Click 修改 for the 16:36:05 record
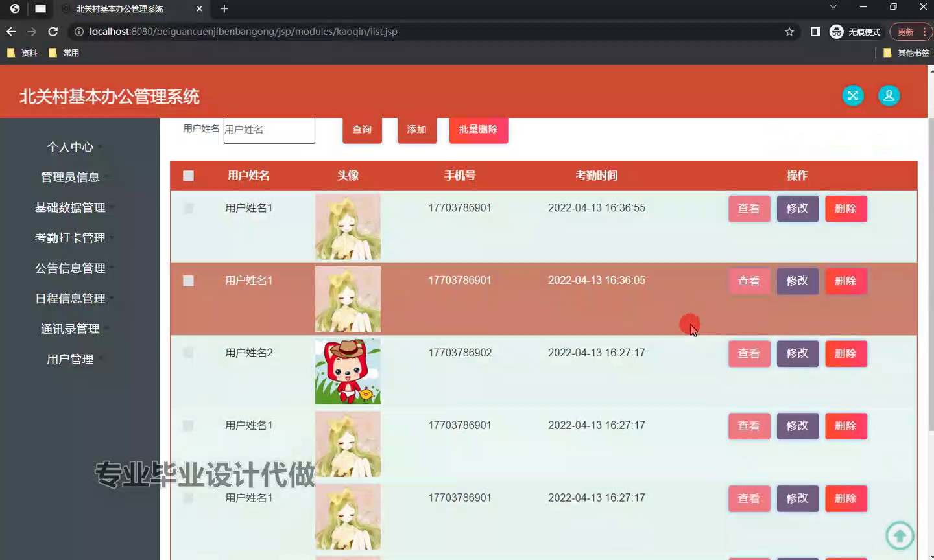 pyautogui.click(x=798, y=281)
